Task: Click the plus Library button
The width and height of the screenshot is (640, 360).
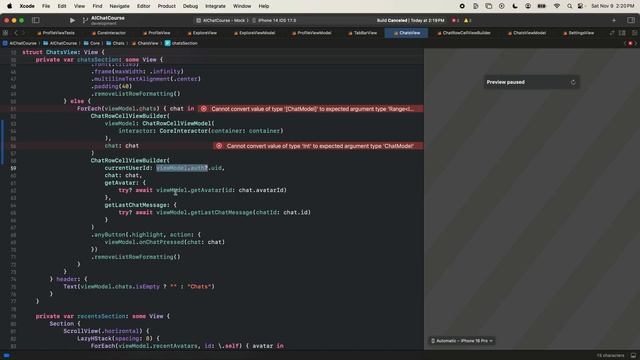Action: pyautogui.click(x=614, y=20)
